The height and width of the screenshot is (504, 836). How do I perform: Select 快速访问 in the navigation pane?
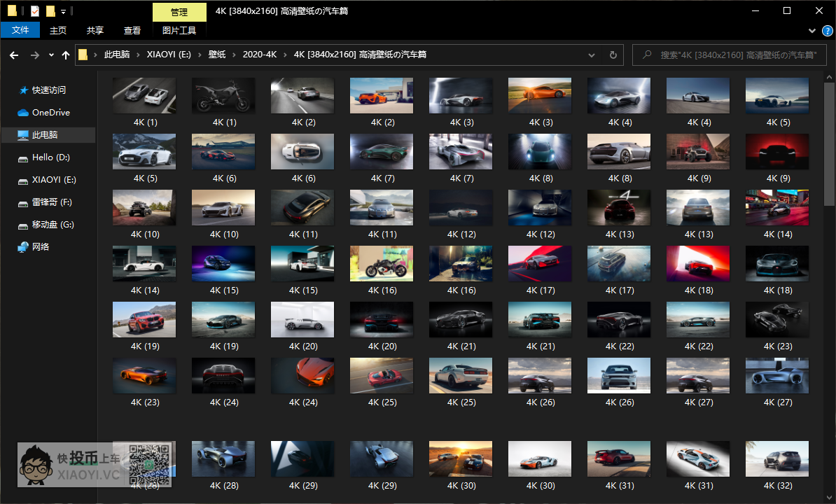(x=48, y=90)
